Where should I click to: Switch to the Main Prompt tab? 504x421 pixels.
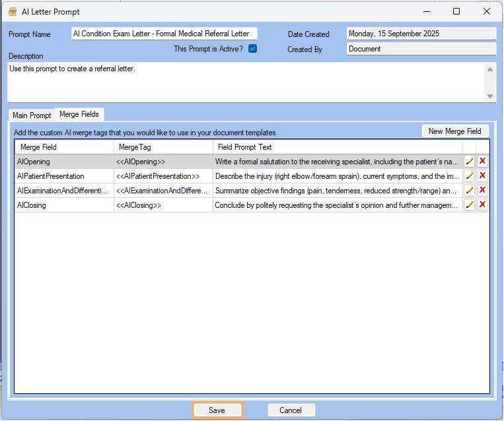32,115
